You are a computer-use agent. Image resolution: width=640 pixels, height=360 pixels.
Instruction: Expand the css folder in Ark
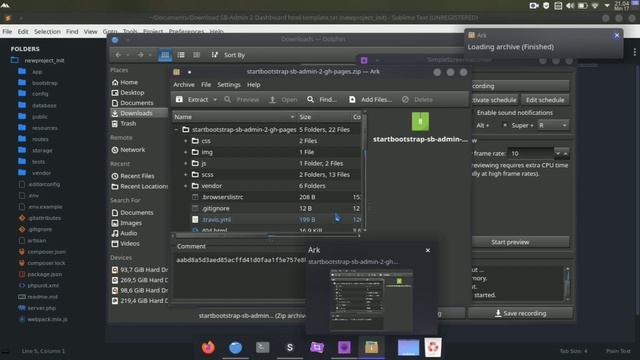pyautogui.click(x=186, y=141)
